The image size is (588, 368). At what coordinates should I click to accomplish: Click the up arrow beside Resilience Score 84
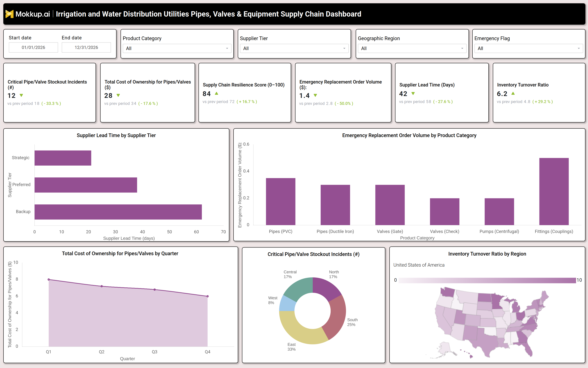click(216, 93)
